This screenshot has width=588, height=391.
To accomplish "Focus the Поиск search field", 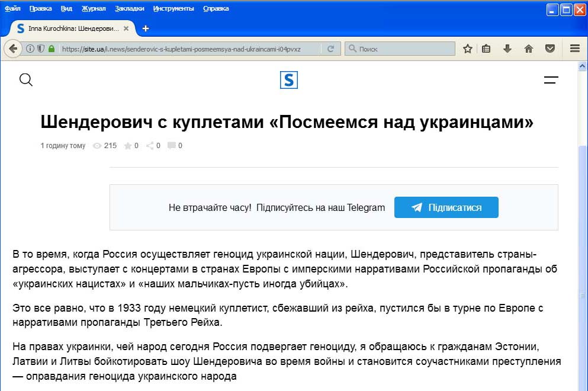I will 400,49.
